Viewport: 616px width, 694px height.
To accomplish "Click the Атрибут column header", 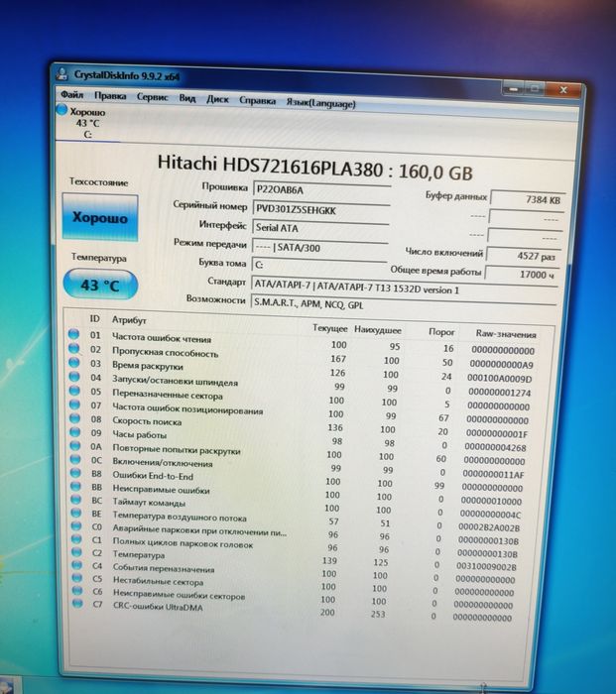I will (x=129, y=320).
